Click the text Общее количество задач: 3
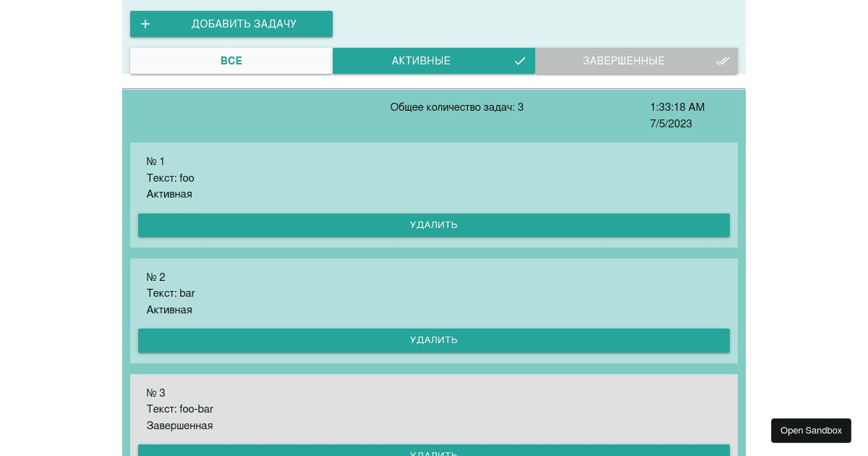868x456 pixels. point(457,107)
